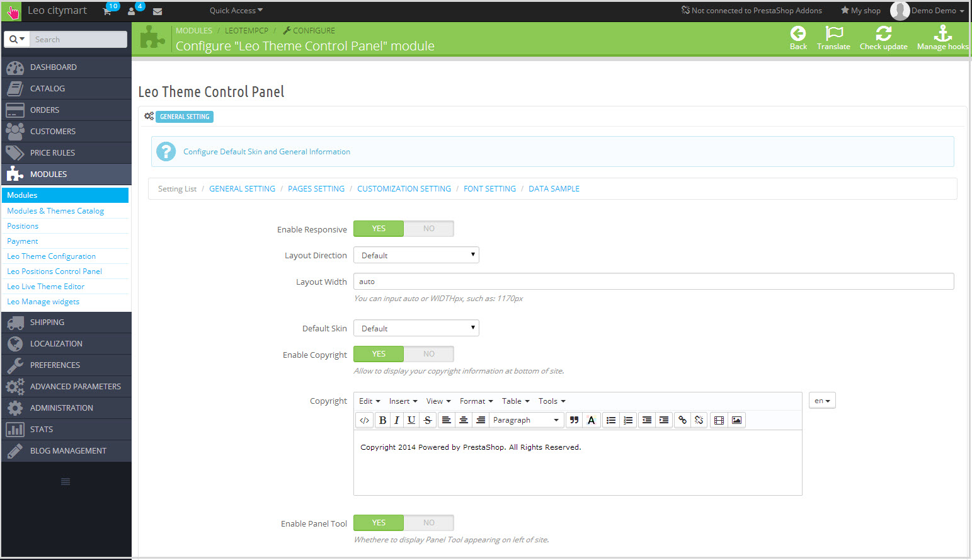
Task: Click inside copyright text editor area
Action: (578, 463)
